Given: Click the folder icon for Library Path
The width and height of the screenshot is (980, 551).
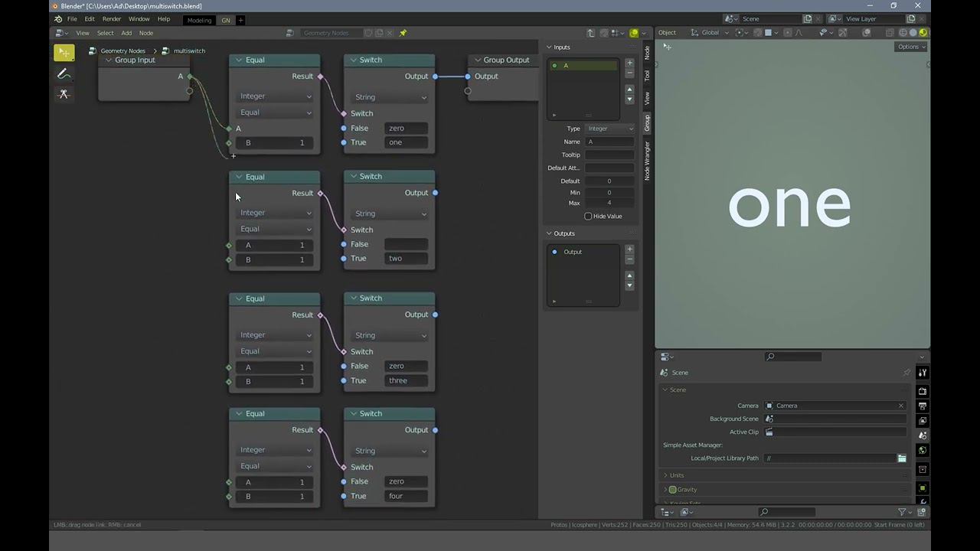Looking at the screenshot, I should point(902,458).
